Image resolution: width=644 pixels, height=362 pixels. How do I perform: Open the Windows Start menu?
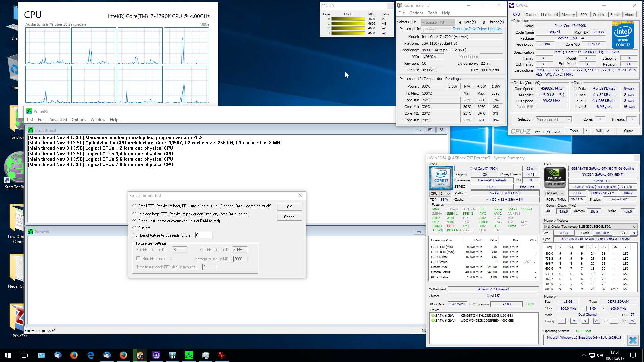coord(8,355)
